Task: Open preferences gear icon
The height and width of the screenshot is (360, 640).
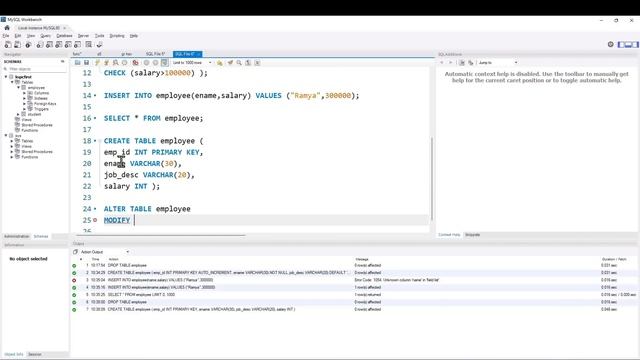Action: coord(611,44)
